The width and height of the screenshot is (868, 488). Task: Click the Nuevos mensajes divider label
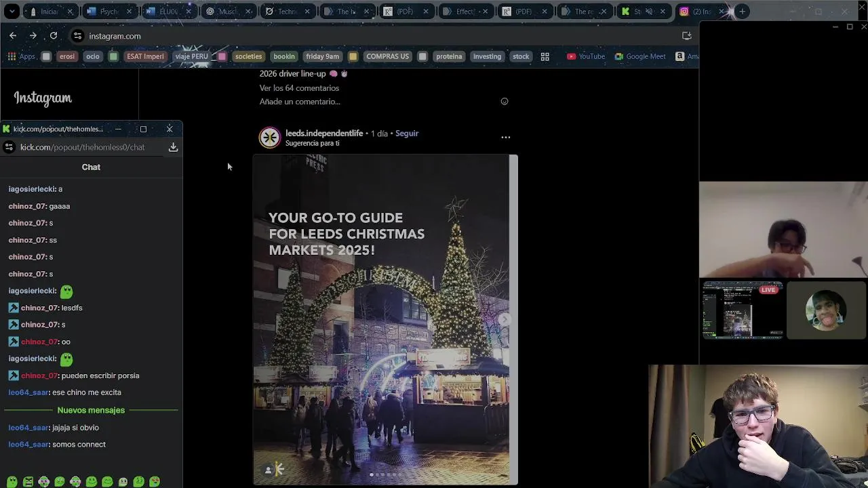91,410
